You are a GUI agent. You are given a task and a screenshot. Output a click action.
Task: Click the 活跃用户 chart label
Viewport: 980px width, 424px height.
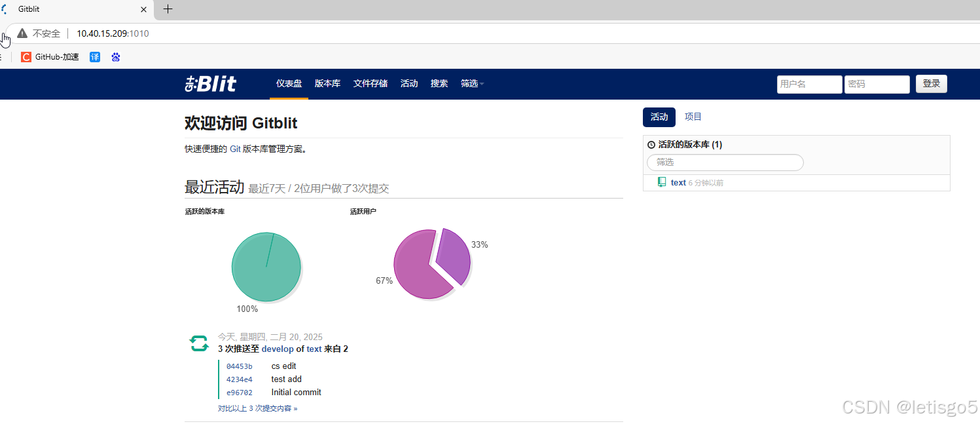(363, 212)
